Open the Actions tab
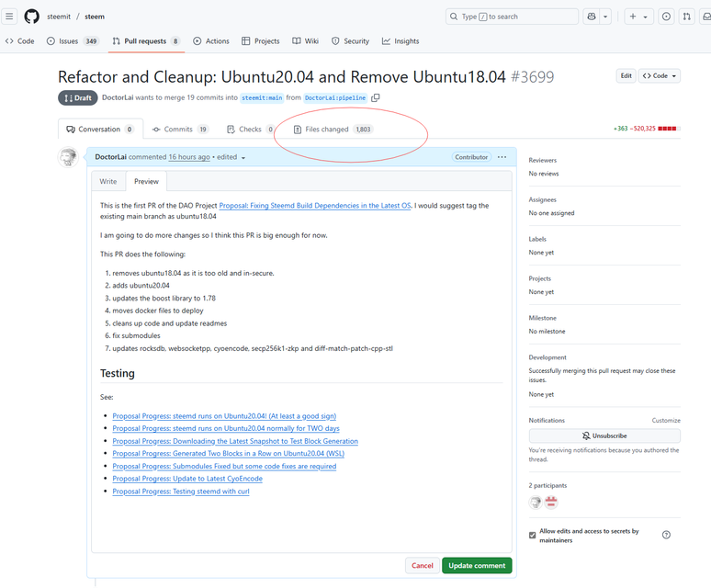The width and height of the screenshot is (711, 588). click(x=211, y=40)
